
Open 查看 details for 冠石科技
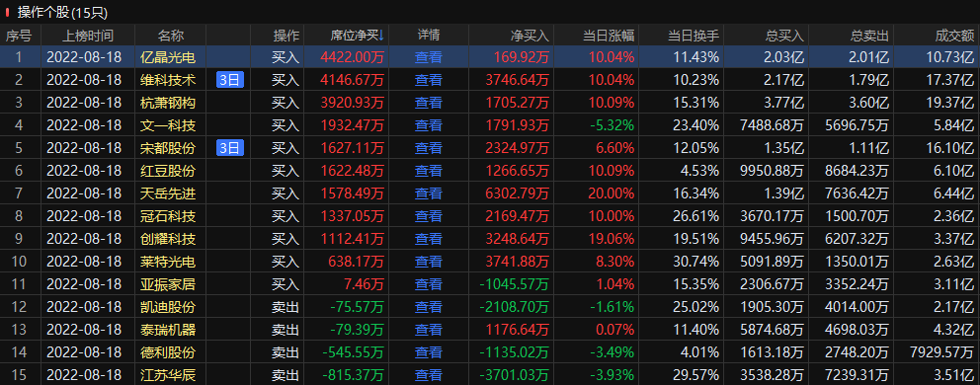[428, 216]
